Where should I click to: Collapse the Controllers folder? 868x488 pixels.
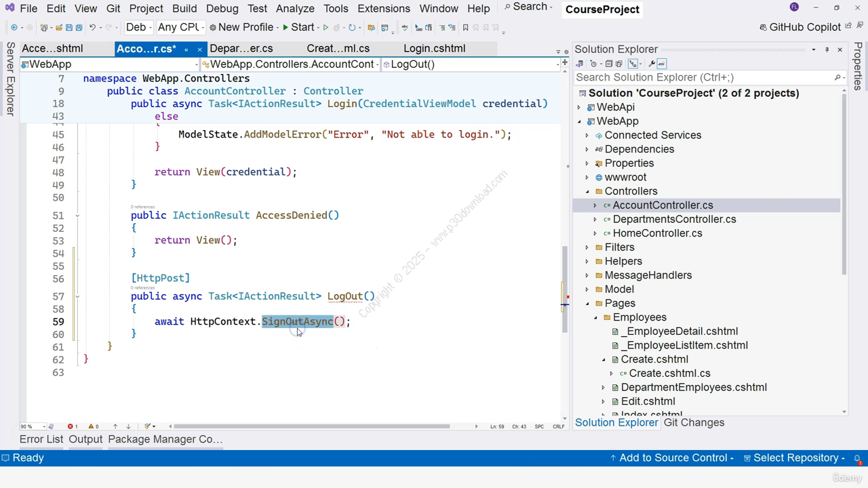(587, 191)
